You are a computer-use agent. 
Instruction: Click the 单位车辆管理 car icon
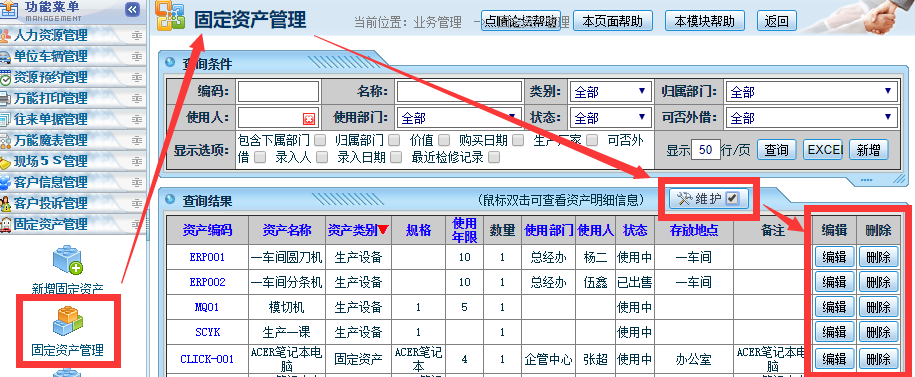tap(5, 57)
